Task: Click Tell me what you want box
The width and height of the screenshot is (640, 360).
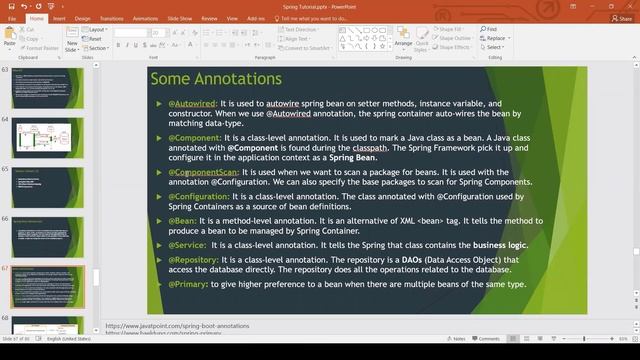Action: [x=311, y=19]
